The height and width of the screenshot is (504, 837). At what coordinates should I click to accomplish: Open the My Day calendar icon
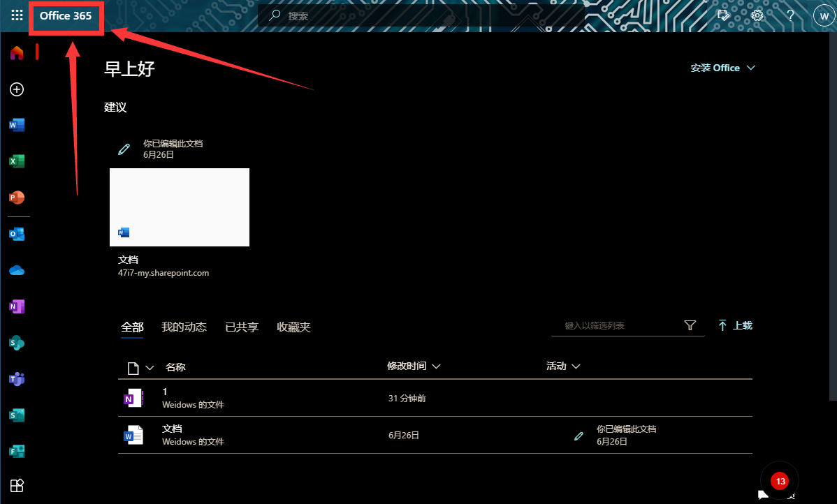(723, 15)
